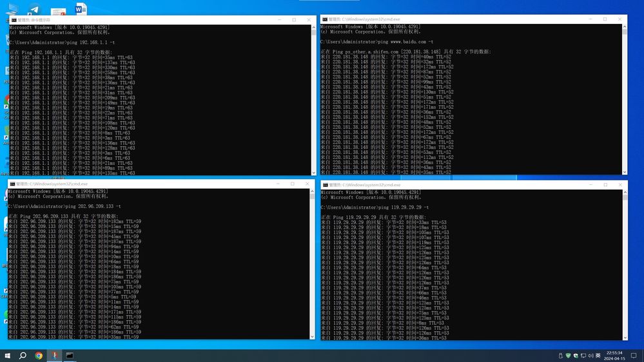Open the app pinned between Chrome and cmd
The width and height of the screenshot is (644, 362).
point(54,356)
